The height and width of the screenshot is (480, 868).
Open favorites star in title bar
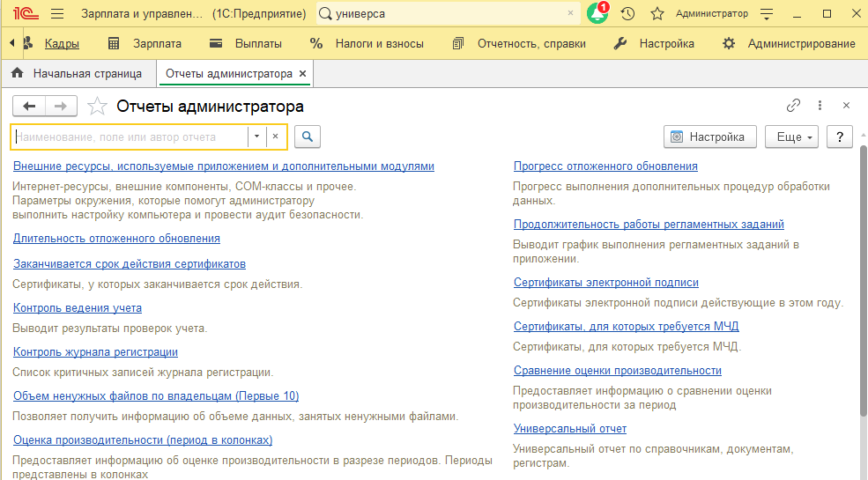coord(657,14)
